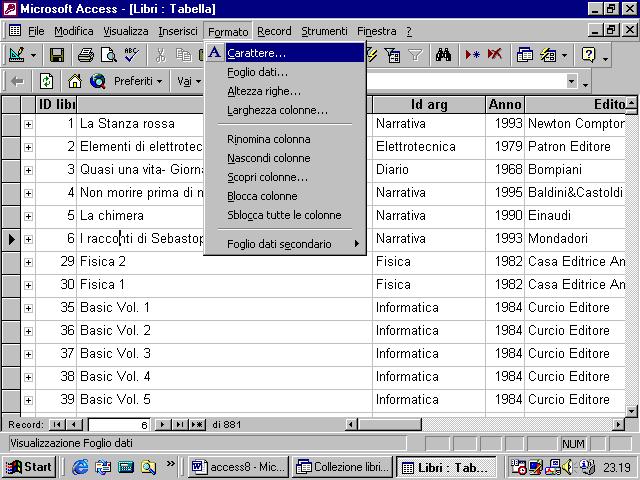Click new record navigation button

click(197, 425)
